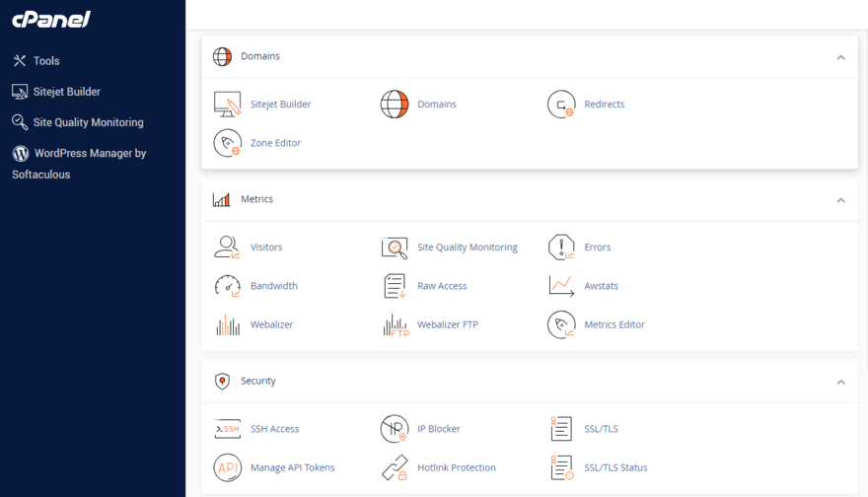Click the Raw Access icon
868x497 pixels.
[395, 286]
